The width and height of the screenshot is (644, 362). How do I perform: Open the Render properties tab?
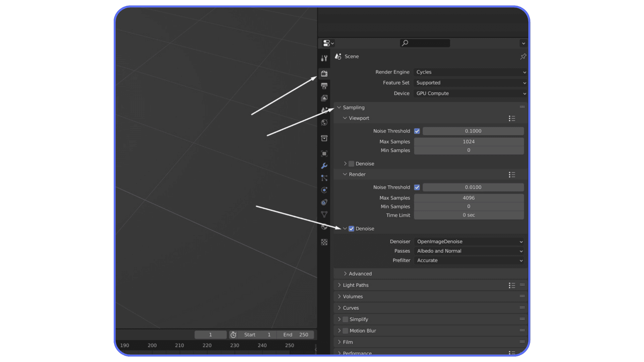[x=324, y=73]
